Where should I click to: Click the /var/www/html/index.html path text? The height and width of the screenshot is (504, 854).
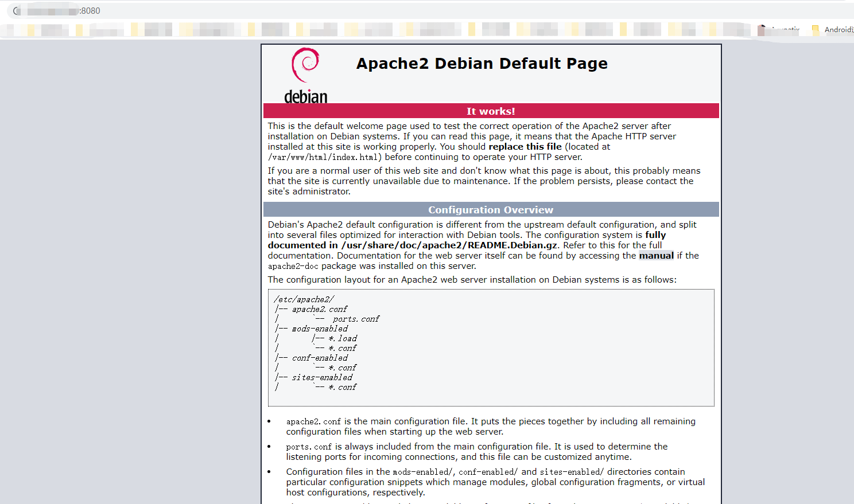click(x=324, y=157)
